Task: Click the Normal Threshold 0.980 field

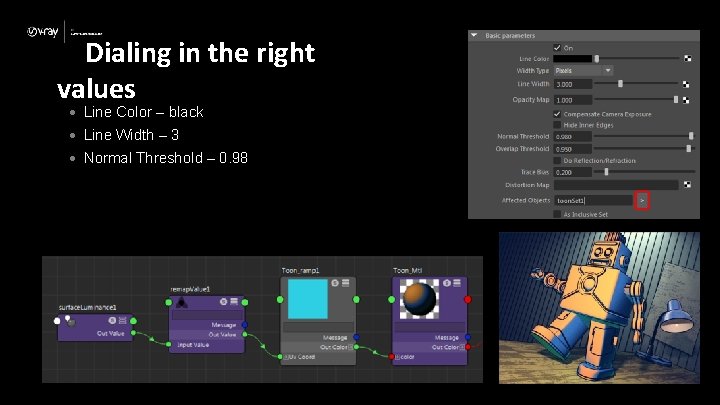Action: [x=573, y=137]
